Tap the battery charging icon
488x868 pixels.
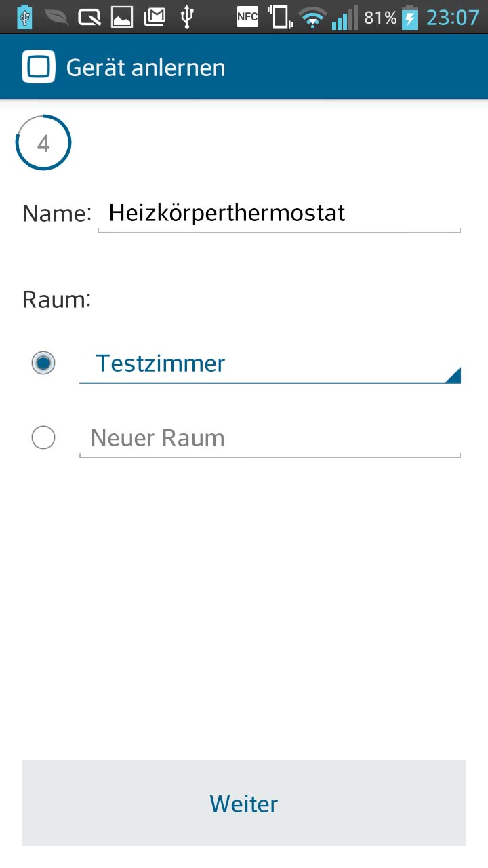coord(410,17)
